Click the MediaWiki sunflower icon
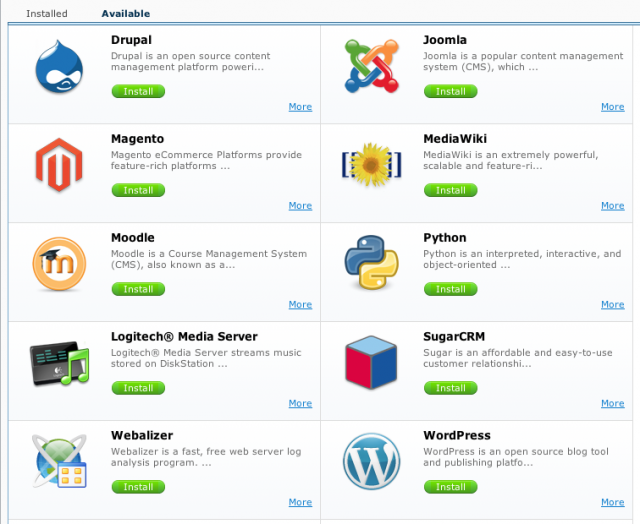 [371, 164]
